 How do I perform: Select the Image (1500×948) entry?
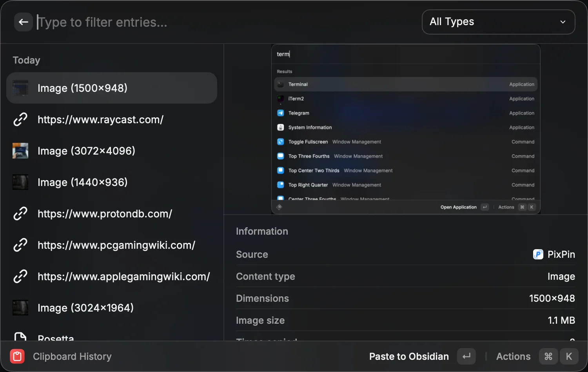click(x=112, y=88)
